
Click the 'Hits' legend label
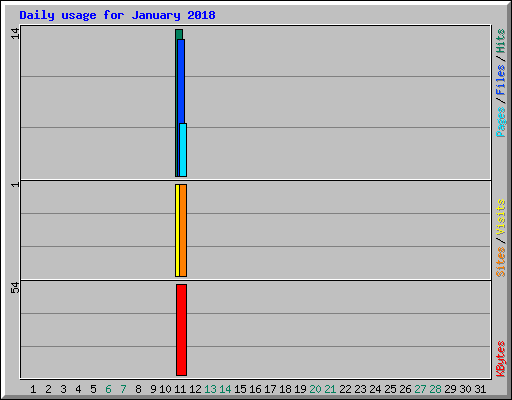coord(500,41)
